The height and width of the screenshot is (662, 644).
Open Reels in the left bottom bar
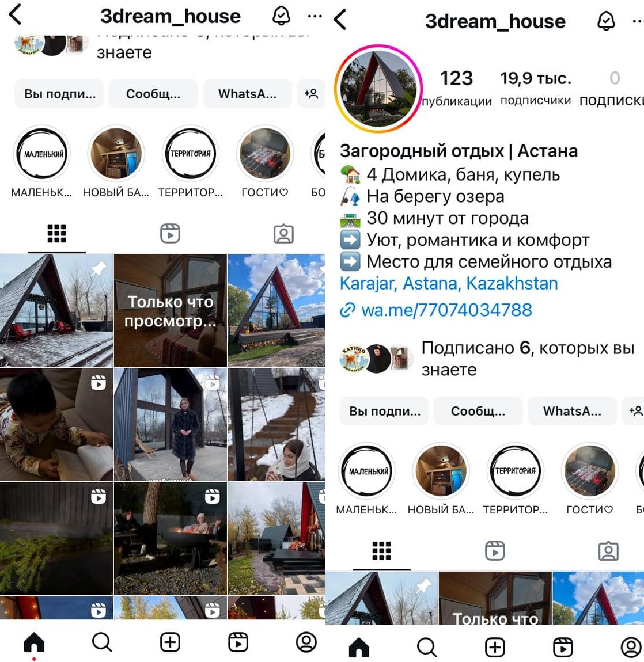click(238, 642)
